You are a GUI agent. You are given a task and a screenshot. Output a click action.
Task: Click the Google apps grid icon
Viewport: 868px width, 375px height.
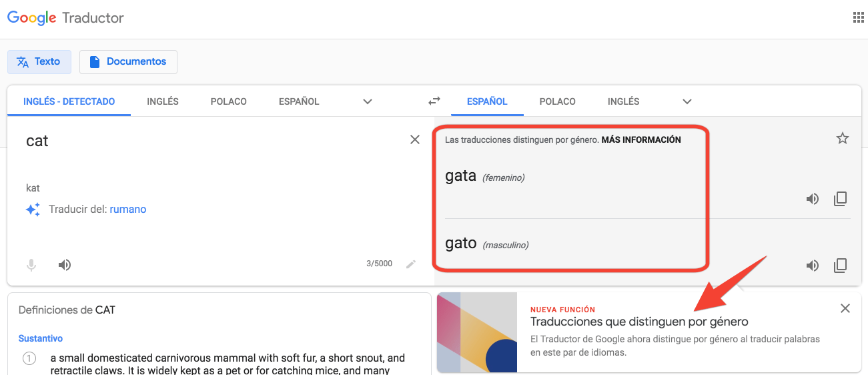tap(858, 18)
